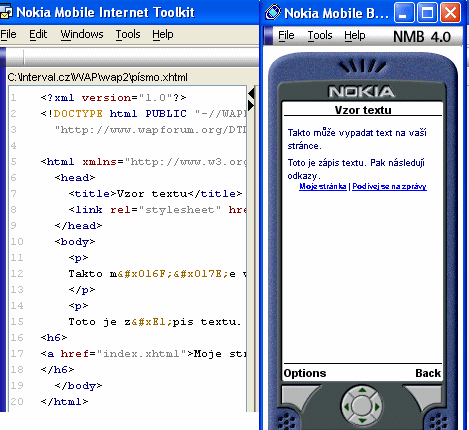Follow the 'Podívej se na zprávy' link
The image size is (469, 430).
389,186
